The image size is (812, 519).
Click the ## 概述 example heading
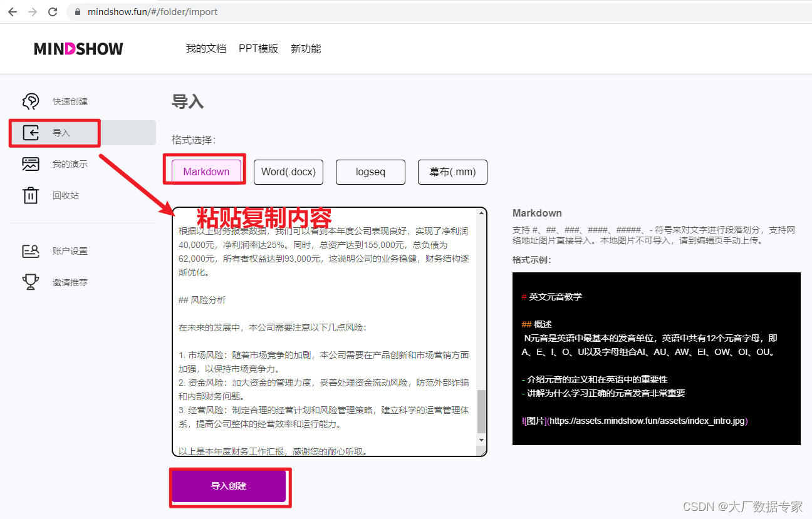[536, 324]
